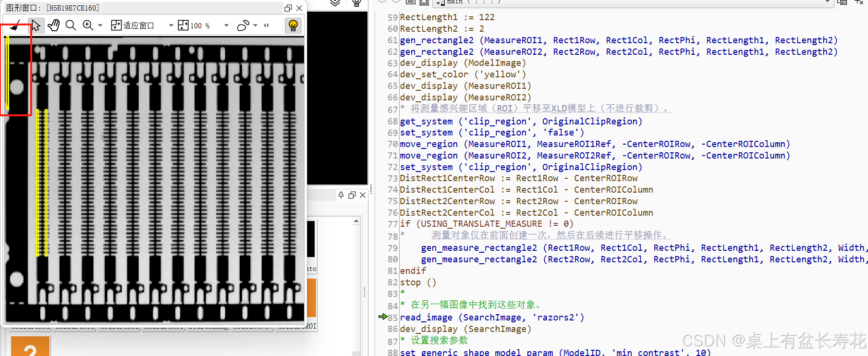Click gen_rectangle2 line with MeasureROI2
Screen dimensions: 868x356
click(x=619, y=52)
